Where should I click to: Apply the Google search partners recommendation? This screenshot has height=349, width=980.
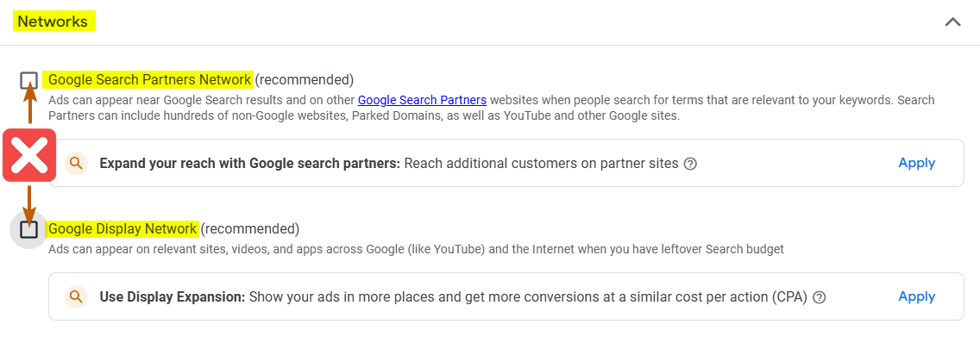[x=916, y=163]
